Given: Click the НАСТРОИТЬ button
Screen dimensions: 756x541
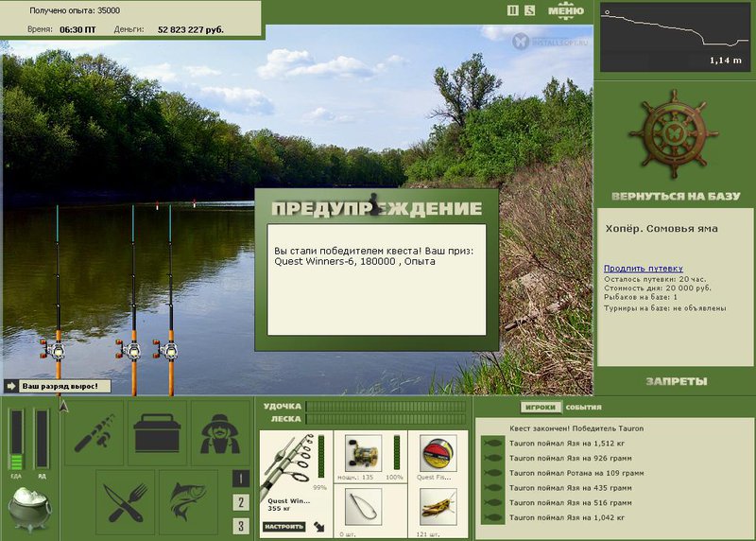Looking at the screenshot, I should tap(284, 527).
